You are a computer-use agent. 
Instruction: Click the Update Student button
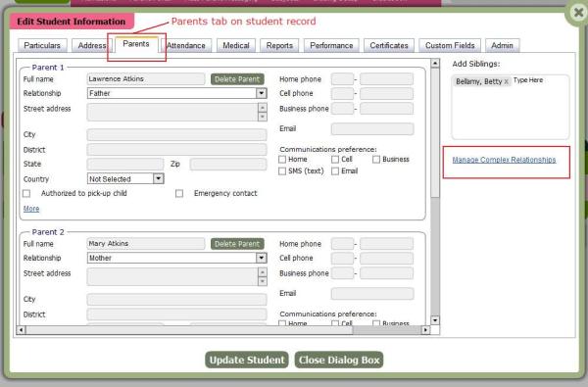point(247,360)
